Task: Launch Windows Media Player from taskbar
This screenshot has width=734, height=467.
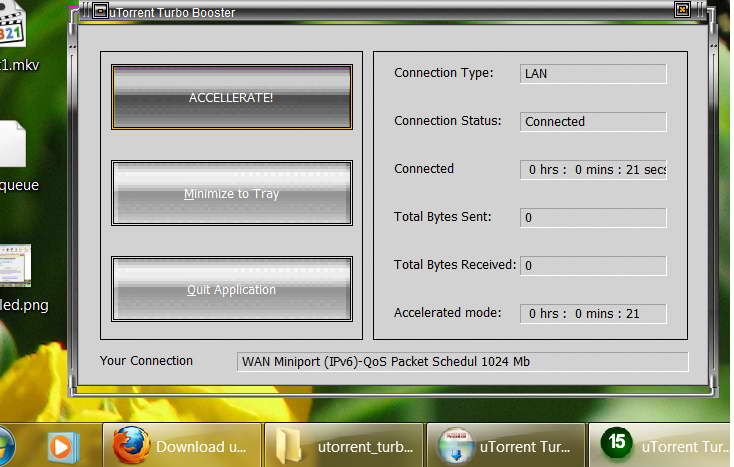Action: point(63,447)
